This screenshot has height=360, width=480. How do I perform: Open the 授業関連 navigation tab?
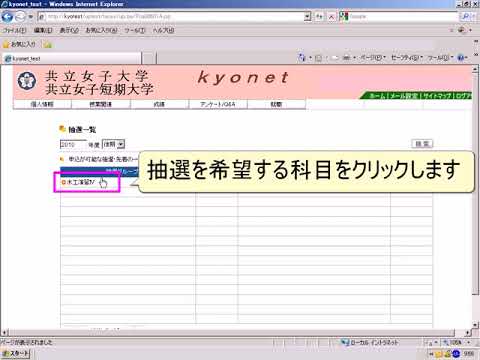click(x=101, y=104)
